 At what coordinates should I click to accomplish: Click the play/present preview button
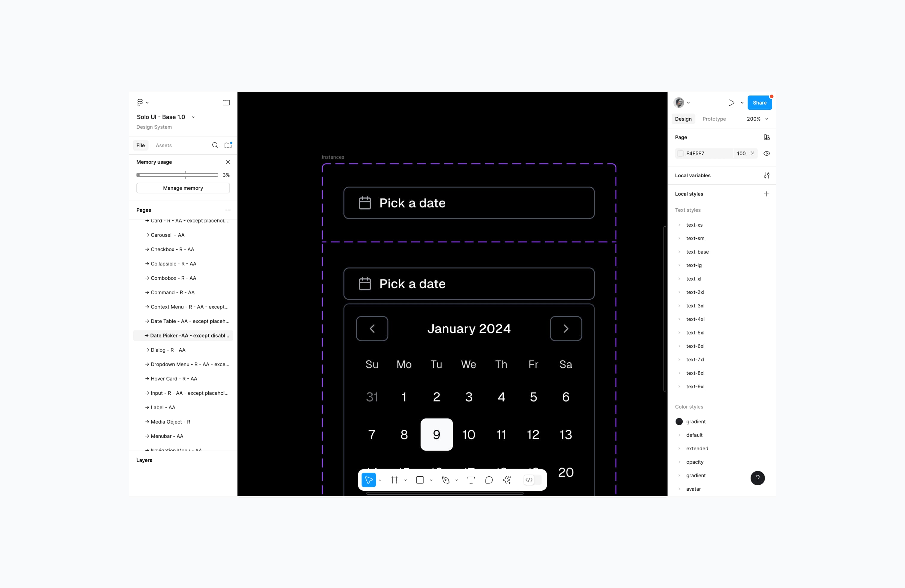tap(731, 102)
